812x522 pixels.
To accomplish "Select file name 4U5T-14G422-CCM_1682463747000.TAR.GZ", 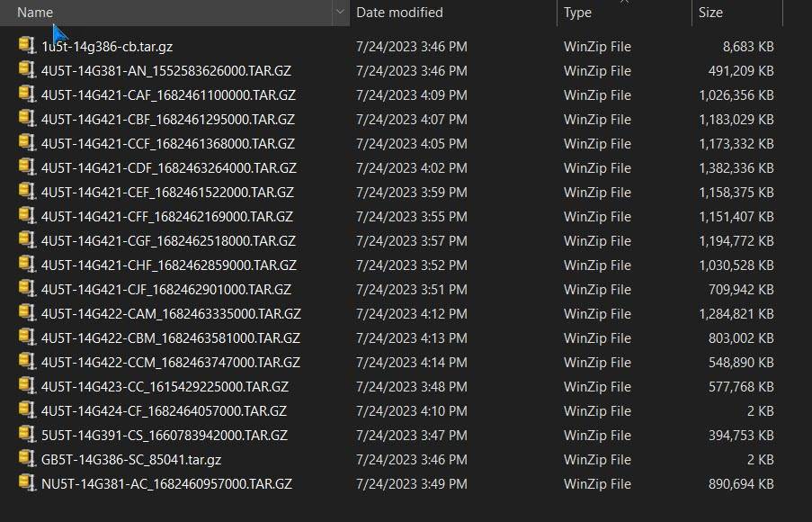I will coord(170,363).
